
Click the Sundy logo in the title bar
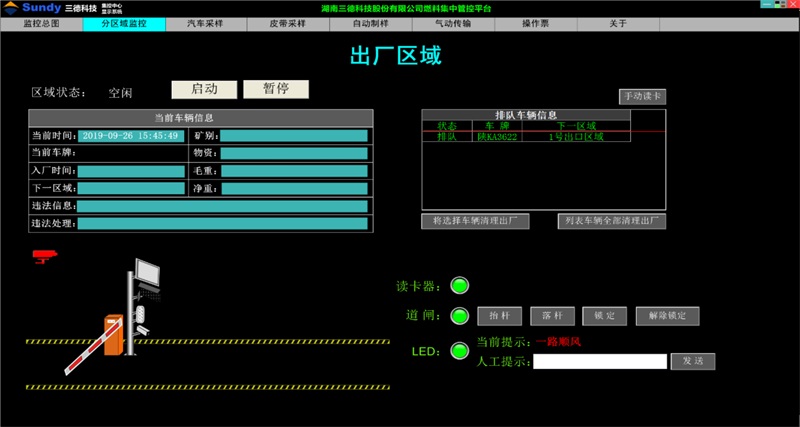click(34, 7)
